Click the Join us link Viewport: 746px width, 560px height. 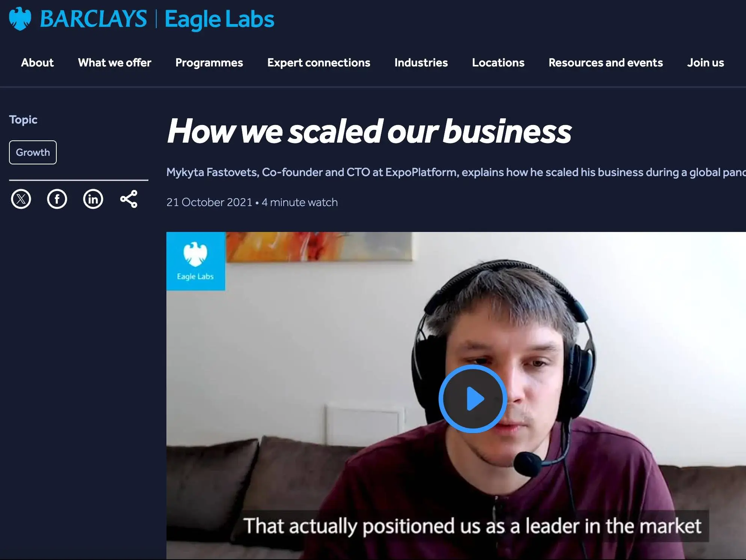[x=705, y=63]
